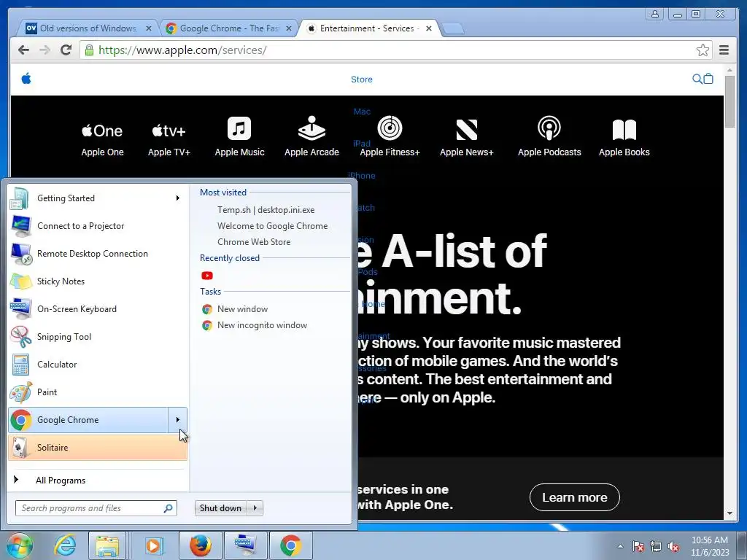This screenshot has height=560, width=747.
Task: Click Chrome's forward arrow
Action: pyautogui.click(x=44, y=50)
